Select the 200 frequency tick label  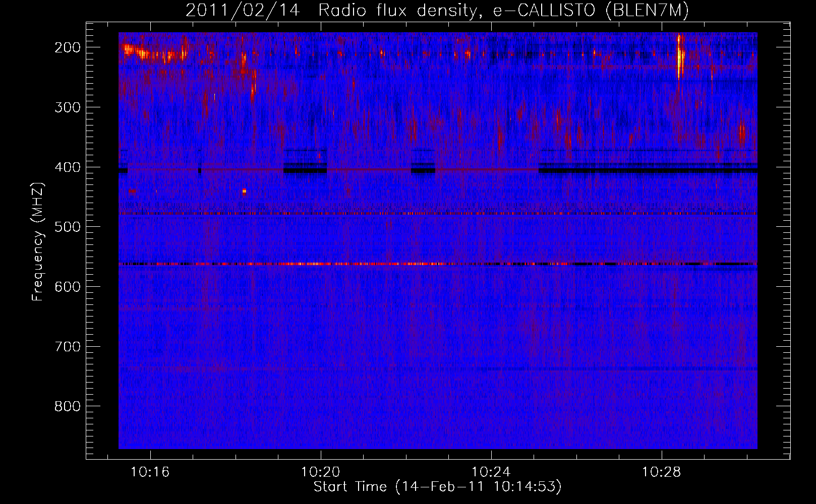(68, 47)
